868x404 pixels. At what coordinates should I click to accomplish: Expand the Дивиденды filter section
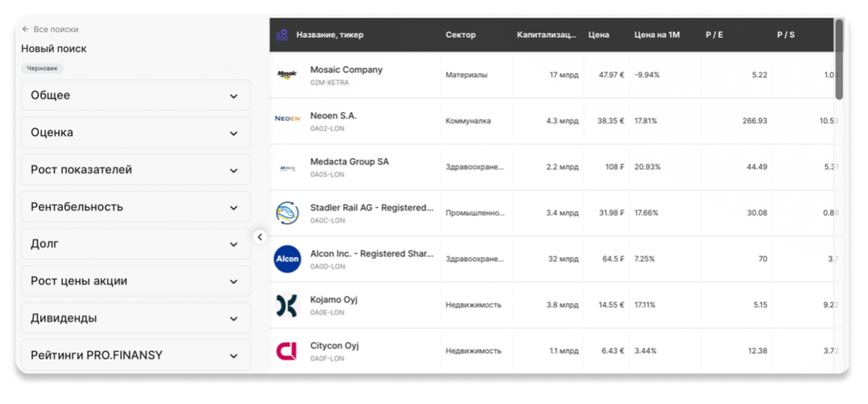[136, 318]
